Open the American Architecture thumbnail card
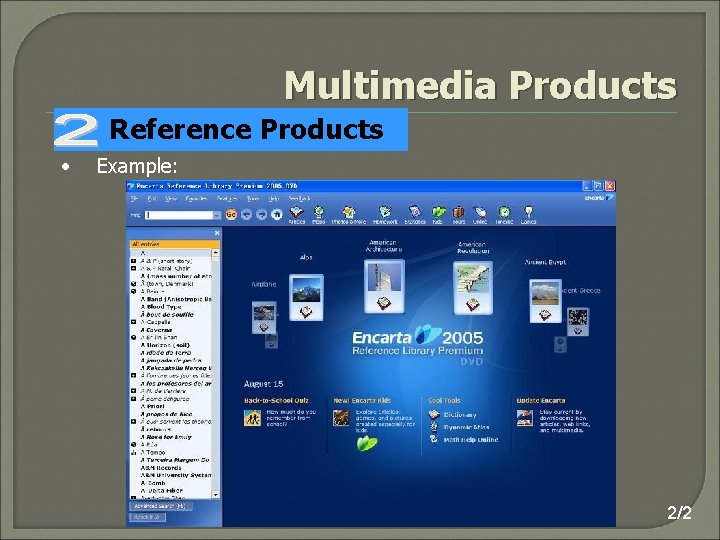This screenshot has height=540, width=720. (x=384, y=287)
